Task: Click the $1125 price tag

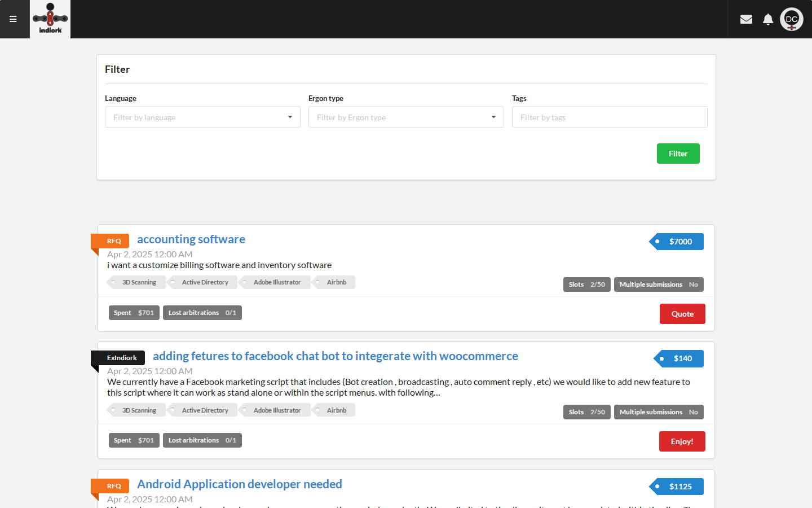Action: click(677, 487)
